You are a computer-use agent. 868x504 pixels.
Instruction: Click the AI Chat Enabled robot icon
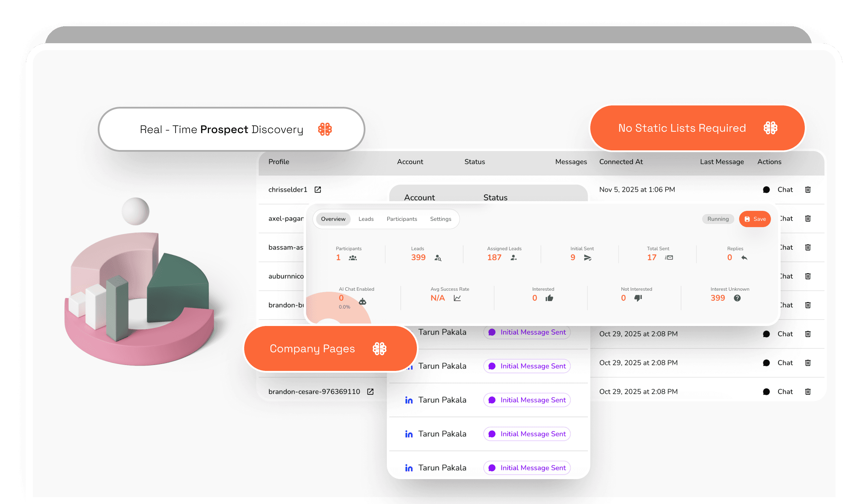point(362,301)
